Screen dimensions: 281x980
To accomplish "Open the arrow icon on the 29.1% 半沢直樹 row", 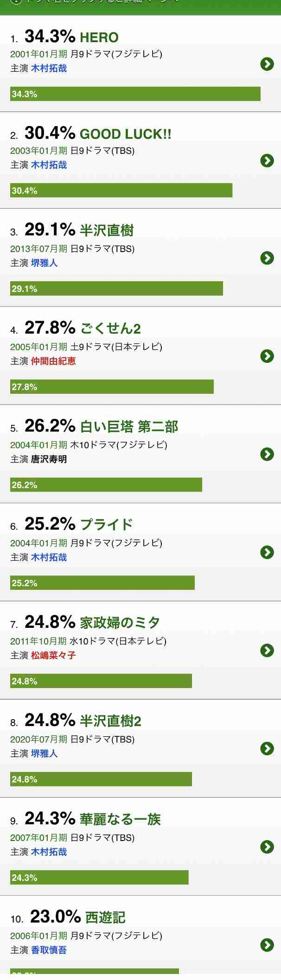I will (267, 258).
